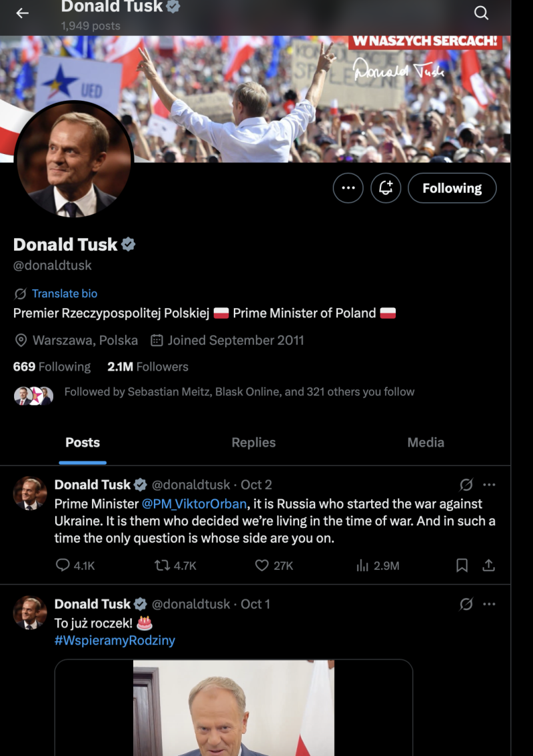The image size is (533, 756).
Task: Open the profile search icon
Action: (x=481, y=13)
